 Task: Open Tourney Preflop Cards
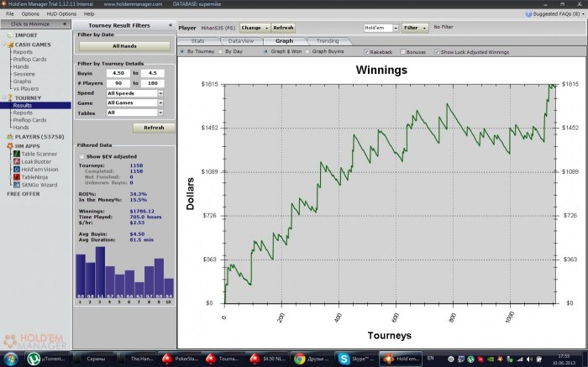pyautogui.click(x=29, y=120)
